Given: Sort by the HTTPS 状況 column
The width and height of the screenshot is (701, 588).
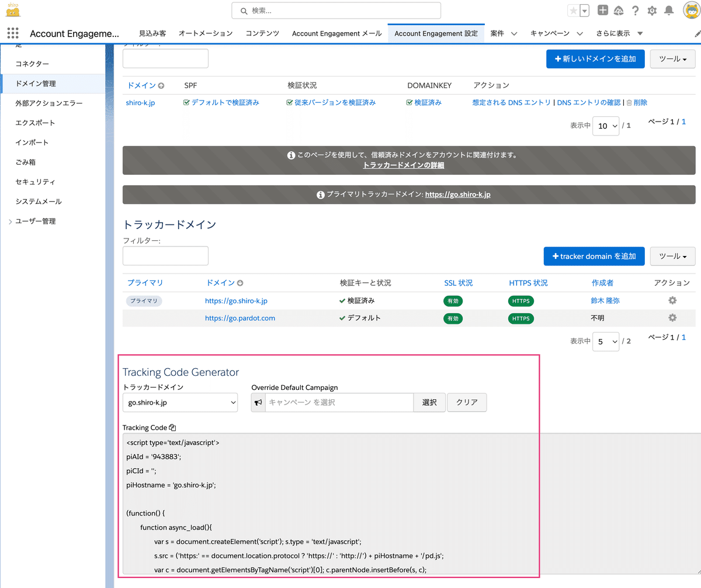Looking at the screenshot, I should (x=528, y=283).
